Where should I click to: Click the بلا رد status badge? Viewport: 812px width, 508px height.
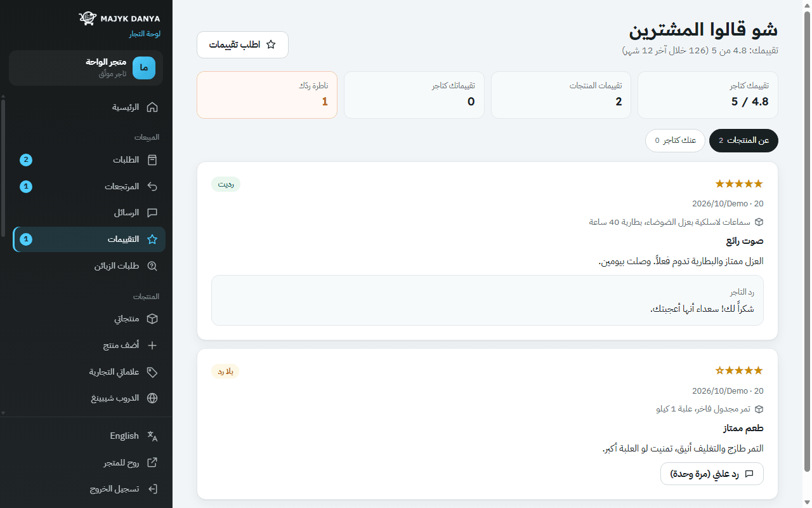tap(225, 371)
